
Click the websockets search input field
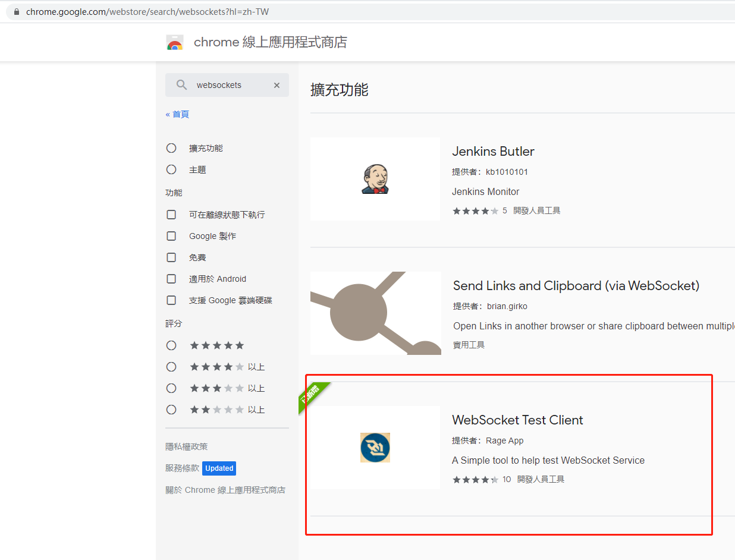pos(227,85)
